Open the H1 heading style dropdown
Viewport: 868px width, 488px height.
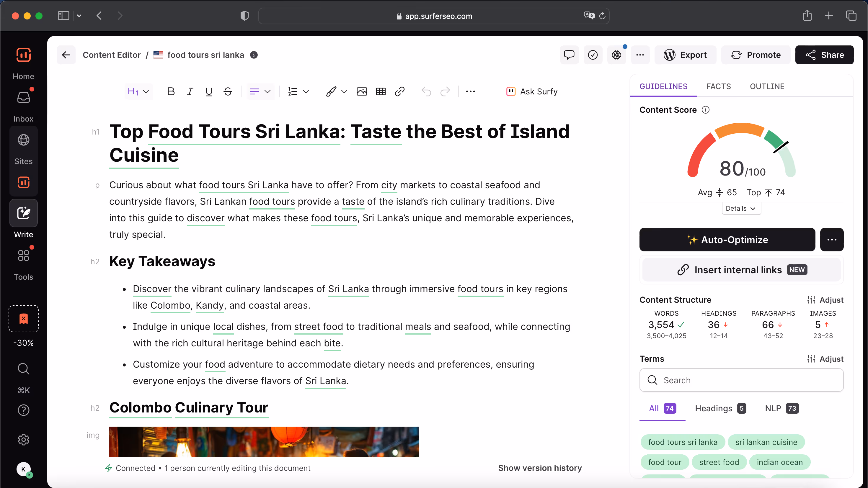[138, 91]
